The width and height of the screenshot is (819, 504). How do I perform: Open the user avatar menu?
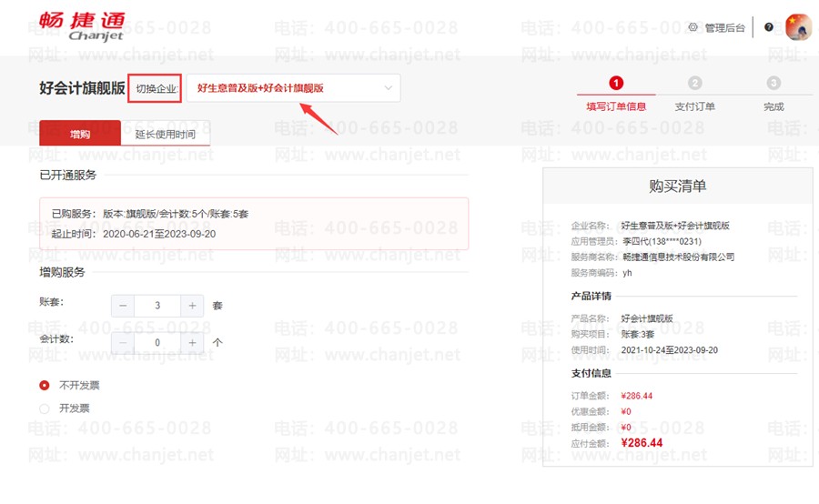(798, 27)
